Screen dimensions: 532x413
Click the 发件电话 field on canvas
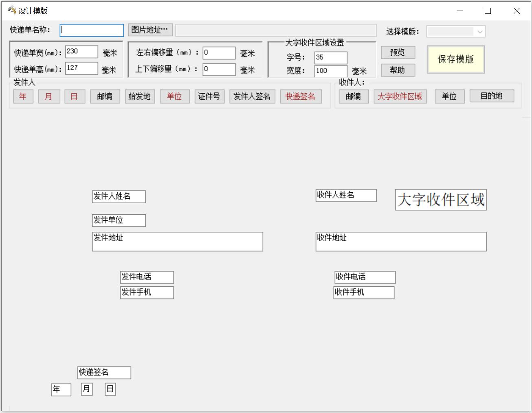click(x=147, y=277)
